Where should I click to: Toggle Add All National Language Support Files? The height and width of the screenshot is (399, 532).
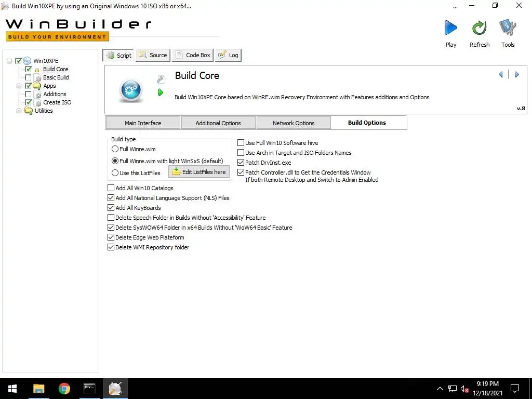point(111,198)
